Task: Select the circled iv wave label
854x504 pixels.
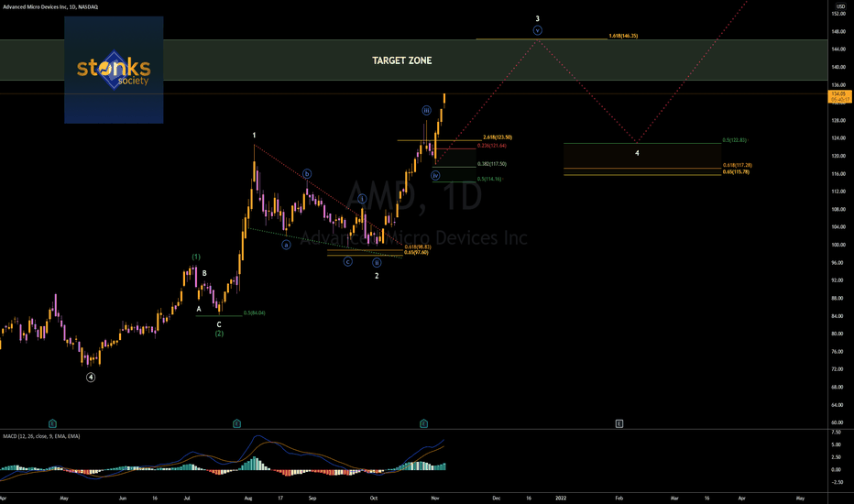Action: pos(435,175)
